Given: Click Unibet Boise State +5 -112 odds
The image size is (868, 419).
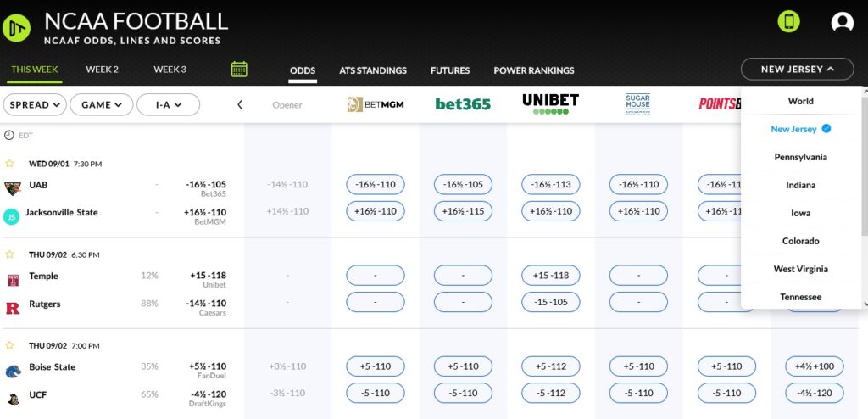Looking at the screenshot, I should (x=550, y=366).
